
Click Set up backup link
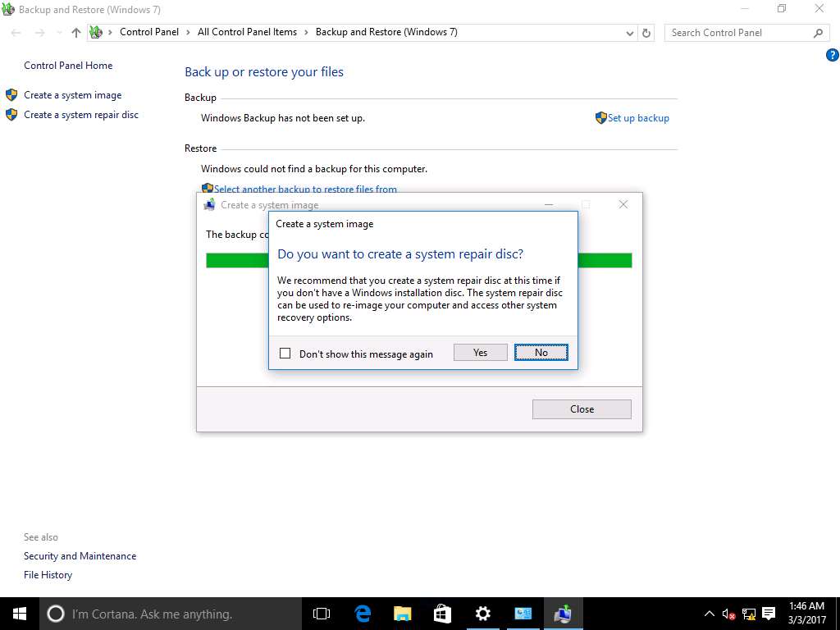638,118
